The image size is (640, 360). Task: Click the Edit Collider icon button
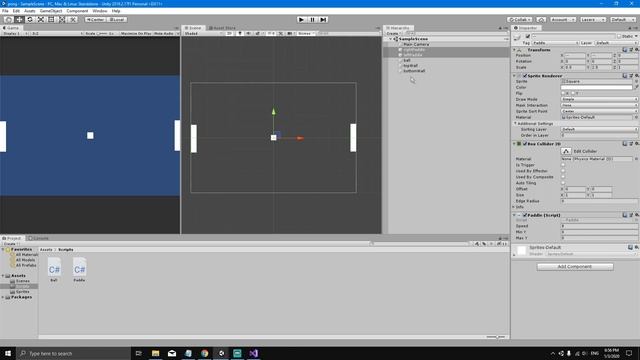pos(566,151)
